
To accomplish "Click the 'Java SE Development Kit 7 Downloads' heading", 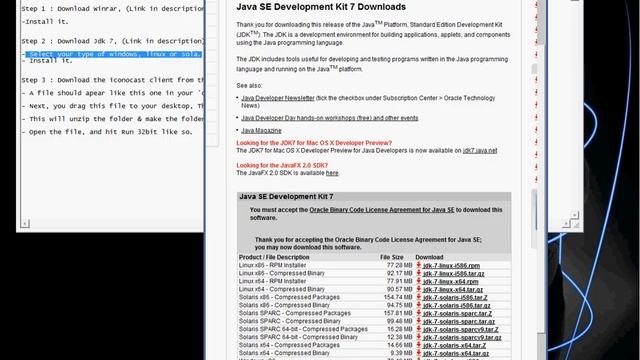I will pos(321,7).
